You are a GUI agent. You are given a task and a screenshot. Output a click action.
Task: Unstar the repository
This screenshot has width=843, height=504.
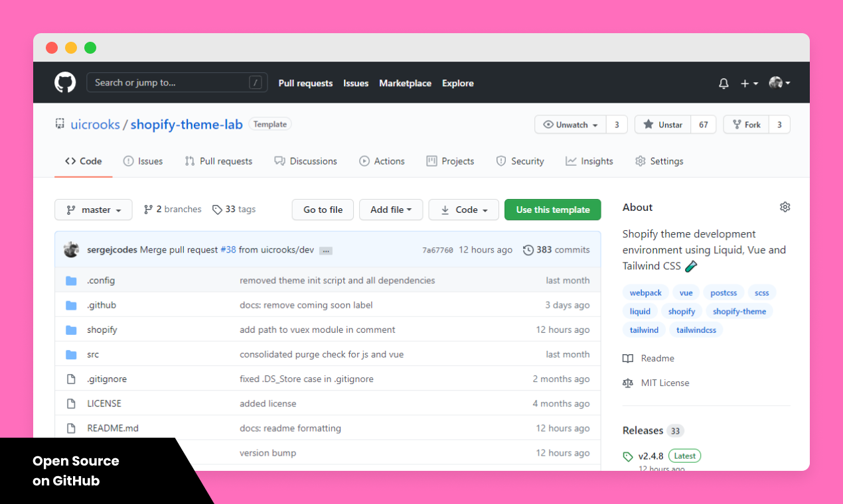click(x=662, y=124)
